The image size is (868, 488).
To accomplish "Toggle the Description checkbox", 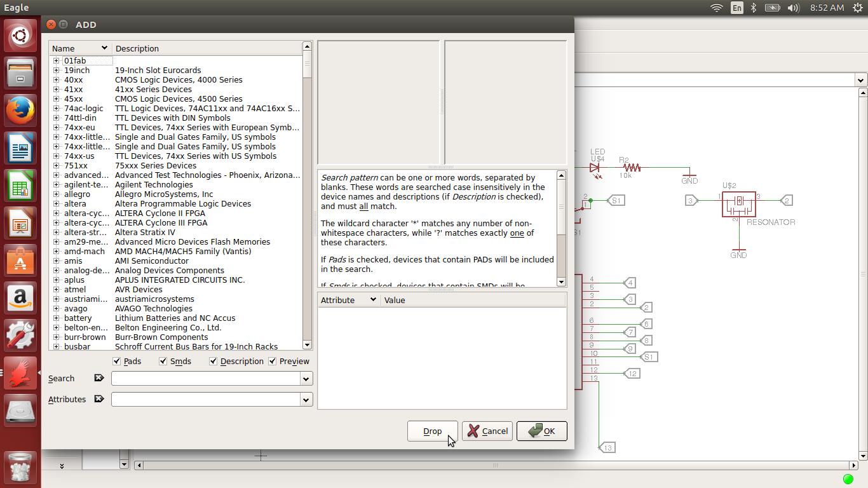I will tap(213, 361).
